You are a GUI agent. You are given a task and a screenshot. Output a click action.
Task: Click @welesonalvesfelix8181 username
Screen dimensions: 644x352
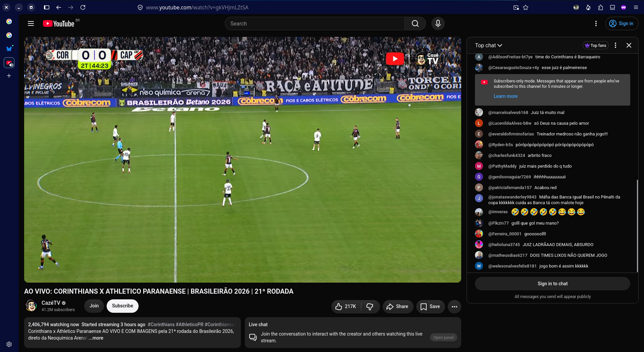pyautogui.click(x=513, y=266)
